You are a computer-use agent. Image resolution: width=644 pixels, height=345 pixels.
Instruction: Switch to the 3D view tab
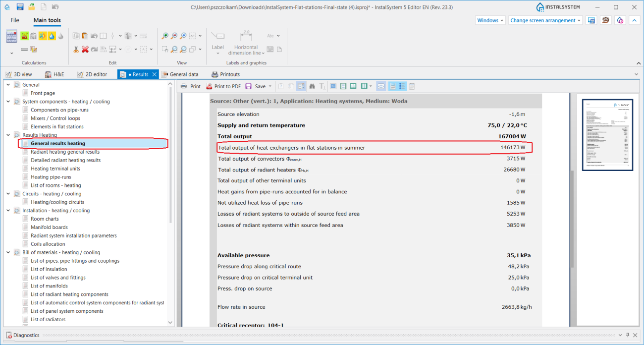[x=19, y=74]
